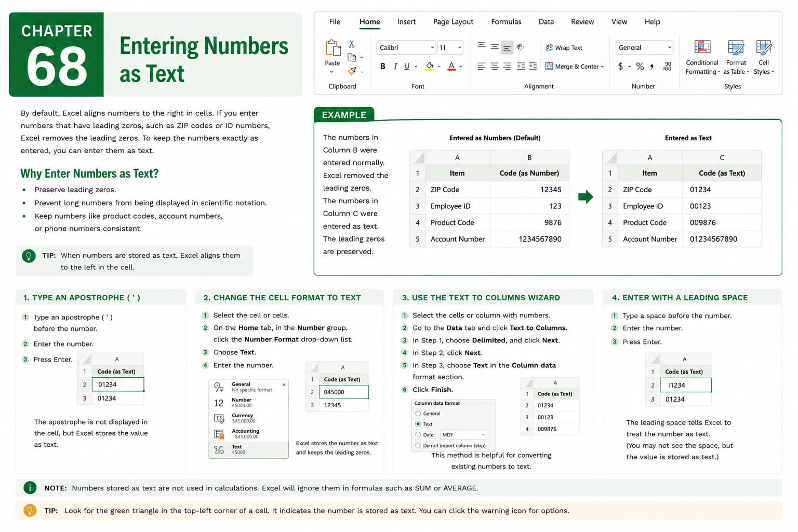Select Text radio button in Column data format
Image resolution: width=798 pixels, height=532 pixels.
pos(418,424)
